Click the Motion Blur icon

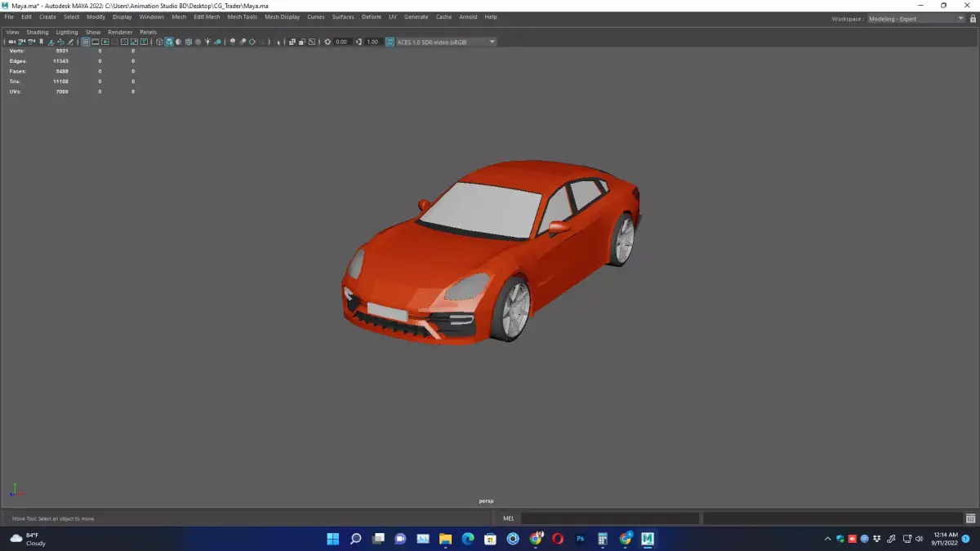point(243,42)
